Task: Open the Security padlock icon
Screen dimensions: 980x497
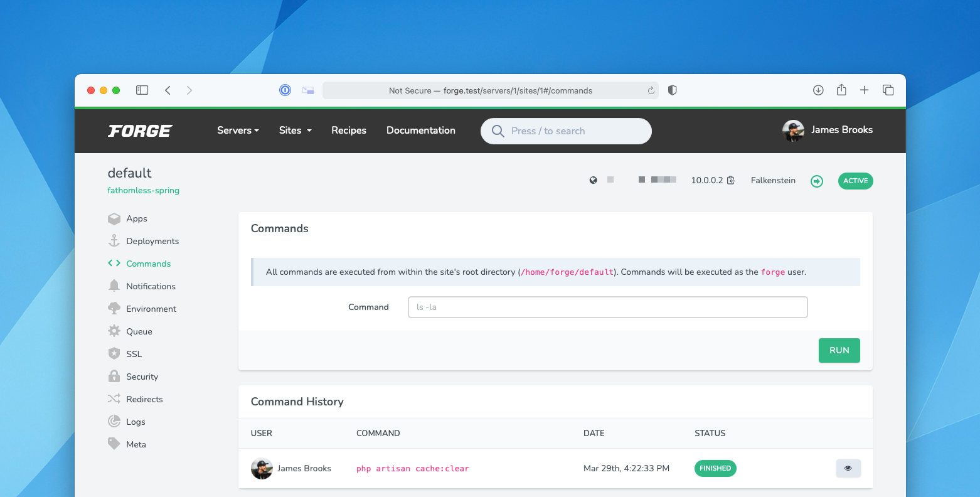Action: click(x=114, y=376)
